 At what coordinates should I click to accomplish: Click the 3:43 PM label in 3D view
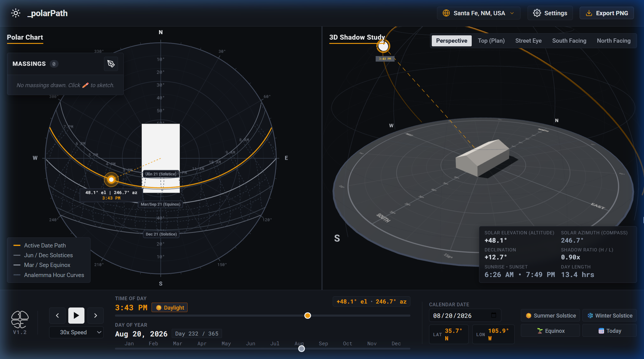(385, 59)
